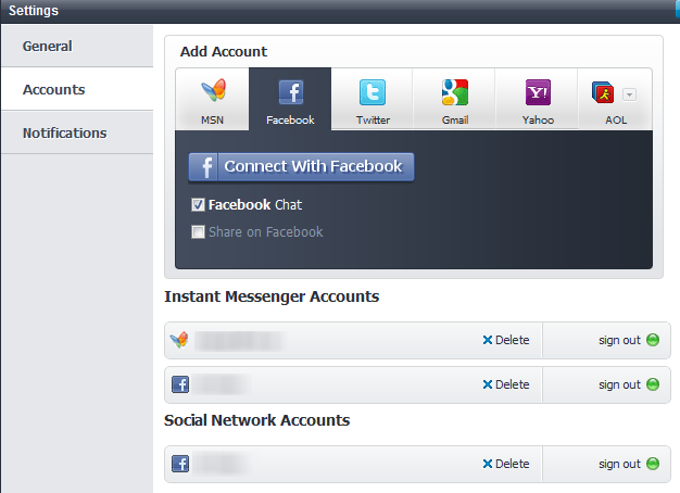Delete the MSN instant messenger account

[506, 340]
